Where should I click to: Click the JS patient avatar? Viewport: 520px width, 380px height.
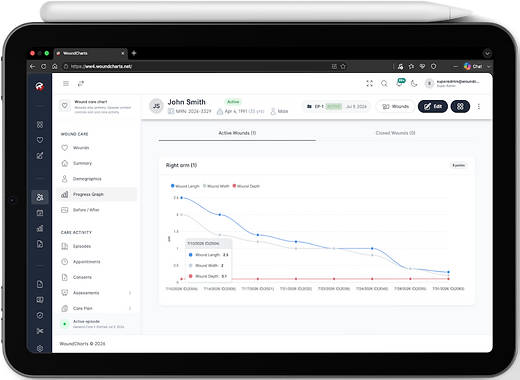point(156,106)
